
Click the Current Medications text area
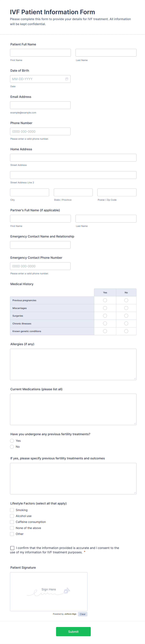pos(73,409)
